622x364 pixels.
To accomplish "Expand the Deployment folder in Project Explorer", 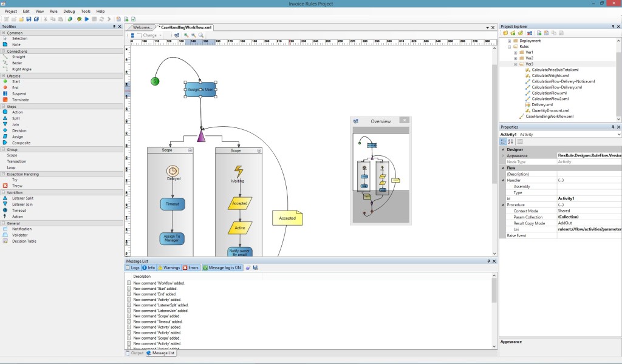I will click(510, 41).
